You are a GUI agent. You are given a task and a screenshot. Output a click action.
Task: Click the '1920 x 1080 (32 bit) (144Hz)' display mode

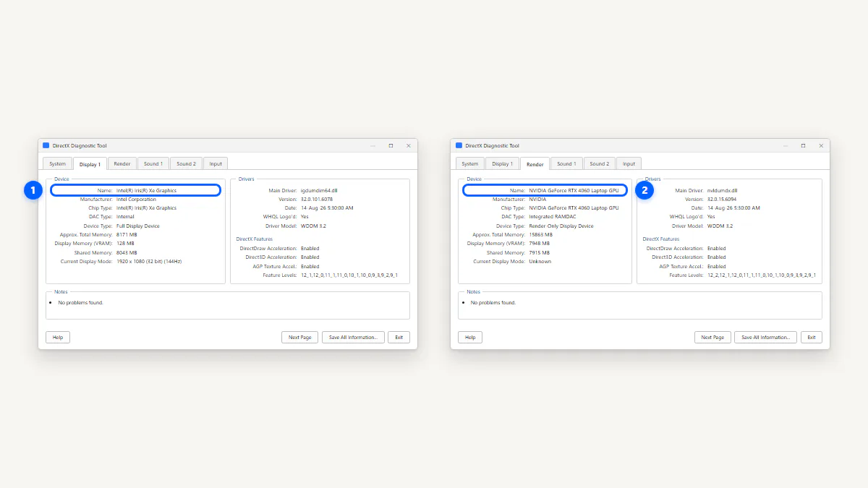pos(149,261)
